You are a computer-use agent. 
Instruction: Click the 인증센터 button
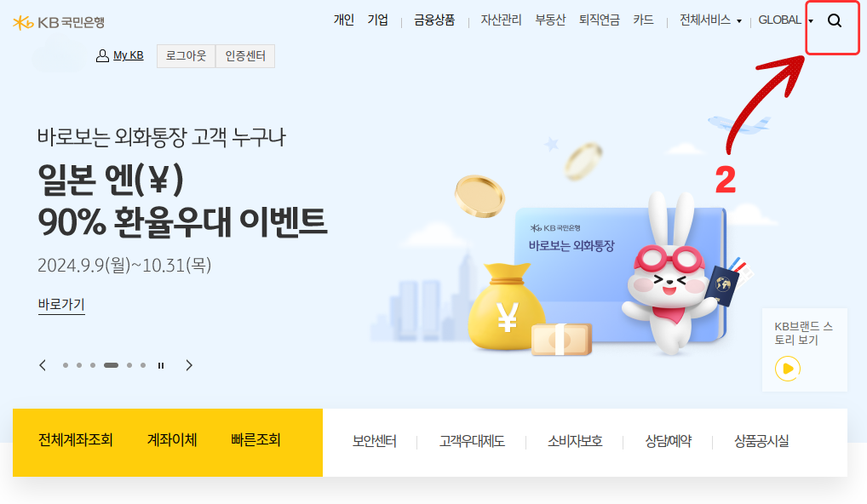(245, 56)
